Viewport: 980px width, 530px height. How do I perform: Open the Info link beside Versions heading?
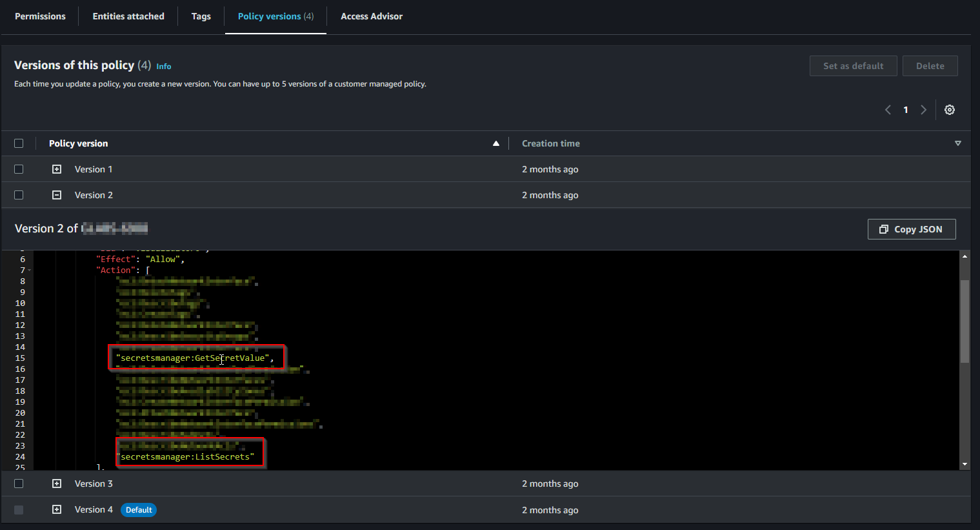point(164,66)
